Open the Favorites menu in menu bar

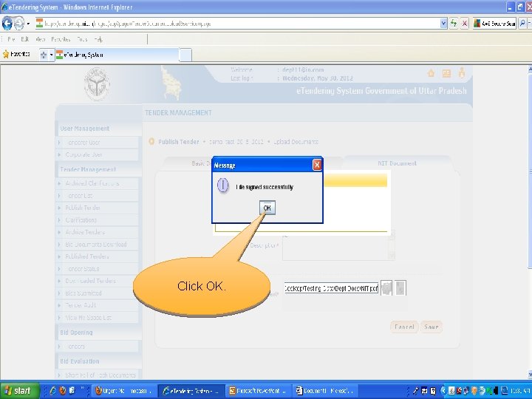(x=61, y=39)
